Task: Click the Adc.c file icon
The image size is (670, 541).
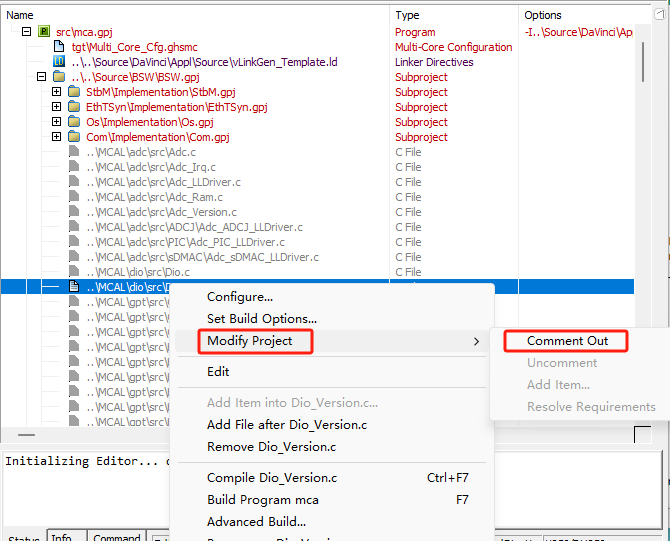Action: pyautogui.click(x=74, y=152)
